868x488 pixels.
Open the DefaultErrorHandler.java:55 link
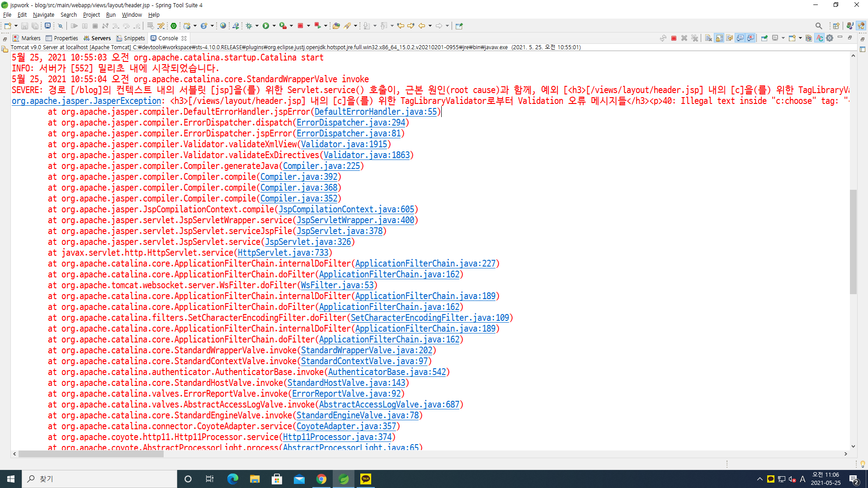[376, 112]
